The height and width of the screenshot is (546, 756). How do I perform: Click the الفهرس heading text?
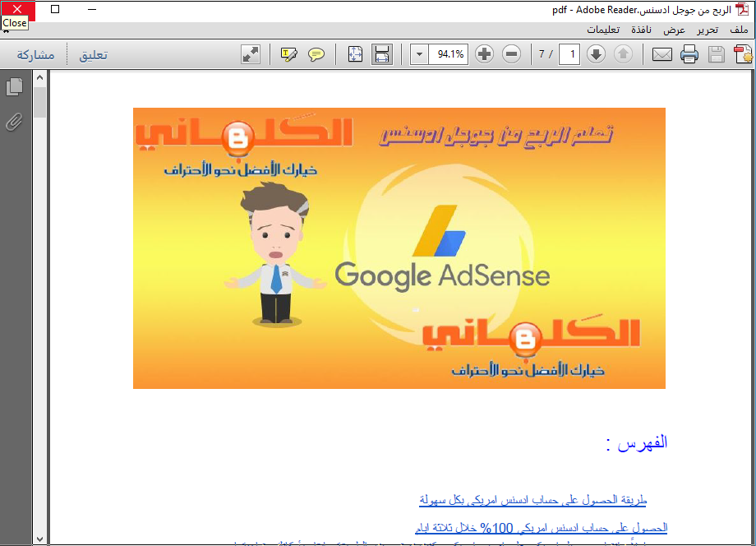(637, 442)
